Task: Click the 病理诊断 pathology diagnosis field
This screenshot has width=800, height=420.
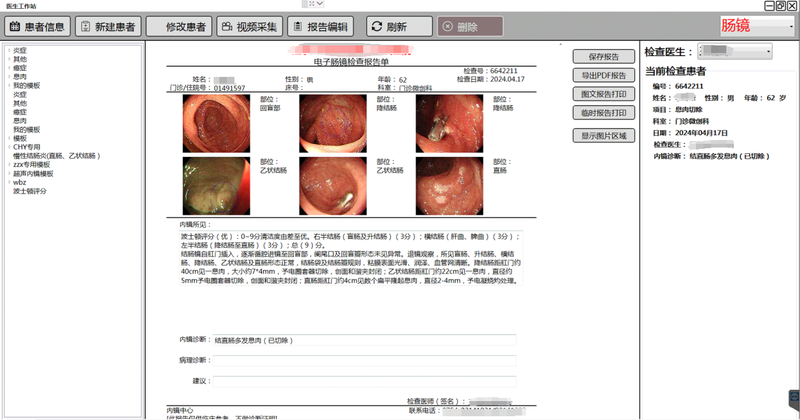Action: pos(364,360)
